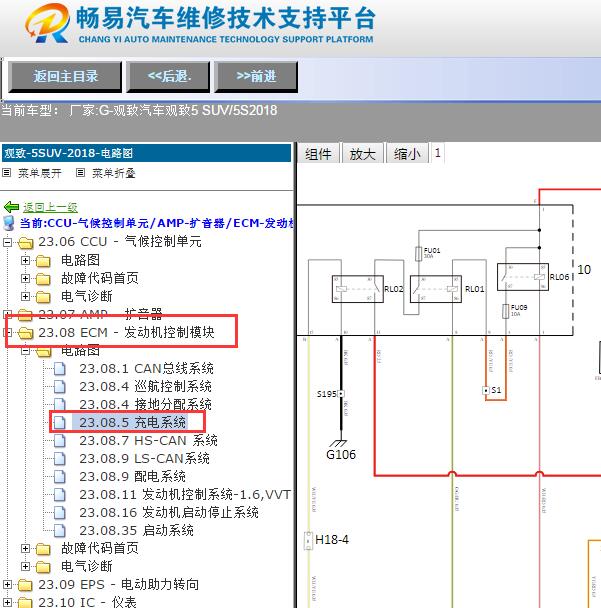601x608 pixels.
Task: Go forward with the >>前进 button
Action: coord(256,76)
